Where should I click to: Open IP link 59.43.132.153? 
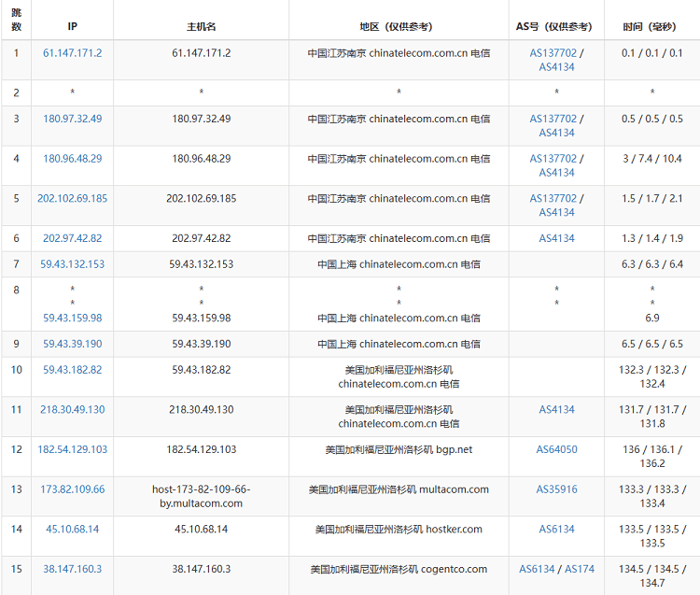click(x=72, y=264)
